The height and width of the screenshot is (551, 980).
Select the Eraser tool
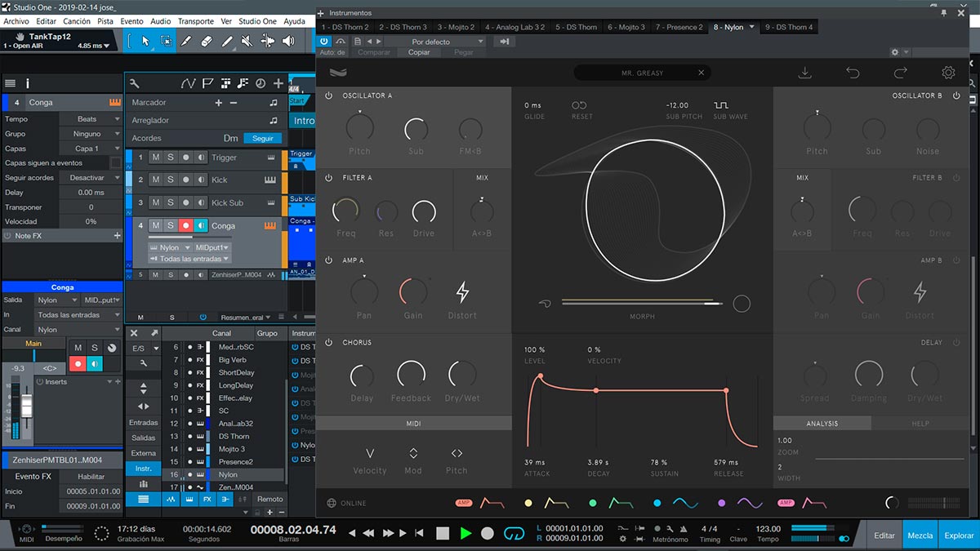[x=207, y=40]
